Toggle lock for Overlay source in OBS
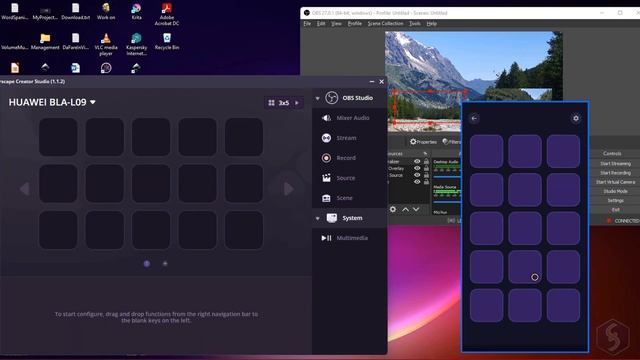The height and width of the screenshot is (360, 640). click(x=426, y=168)
